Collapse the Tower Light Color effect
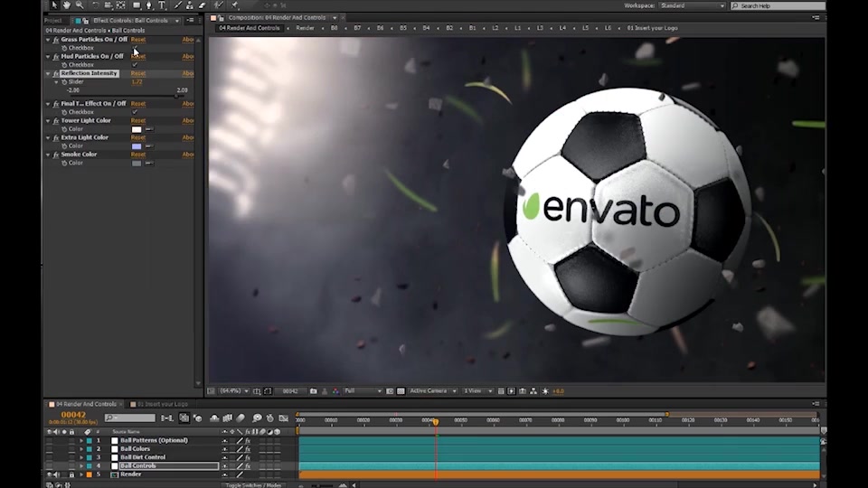 [x=48, y=120]
